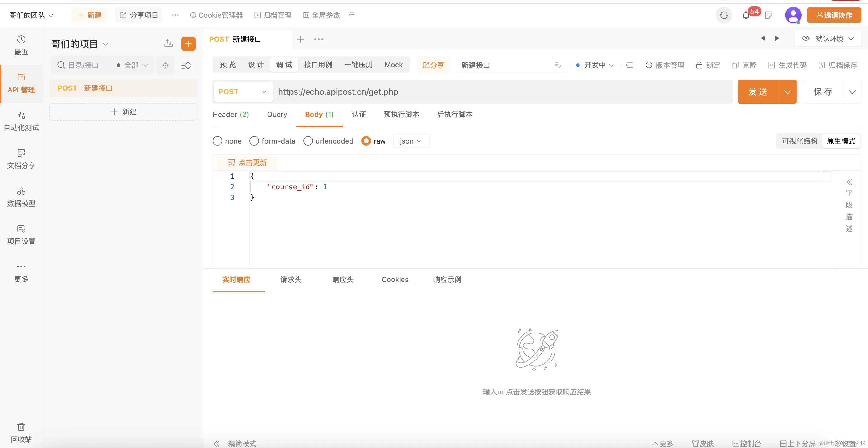Select the none body type radio
The image size is (868, 448).
coord(217,141)
